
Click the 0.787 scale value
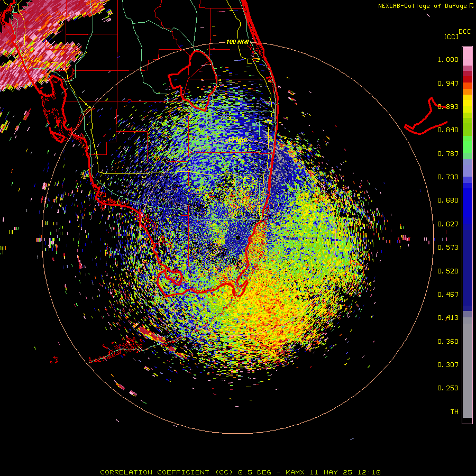448,153
